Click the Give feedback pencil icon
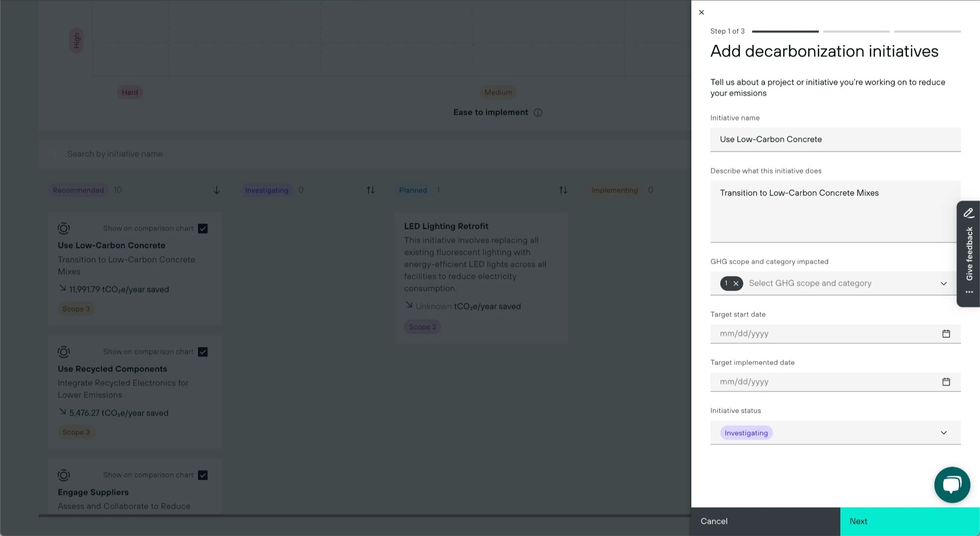The image size is (980, 536). 968,213
